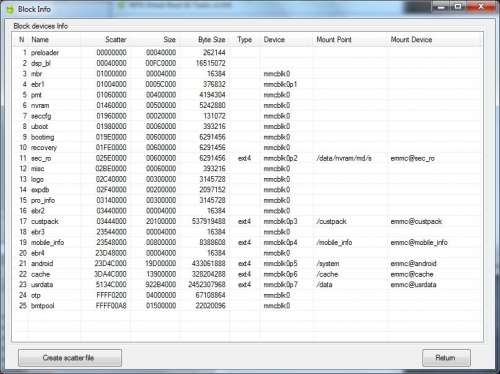
Task: Click mount device emmc@mobile_info
Action: click(x=419, y=243)
